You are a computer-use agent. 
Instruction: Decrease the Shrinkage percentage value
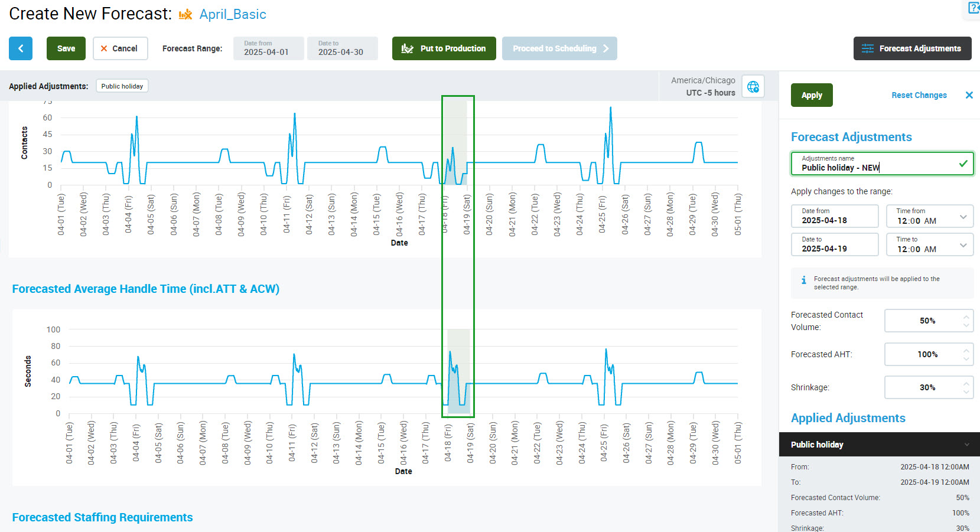tap(966, 392)
